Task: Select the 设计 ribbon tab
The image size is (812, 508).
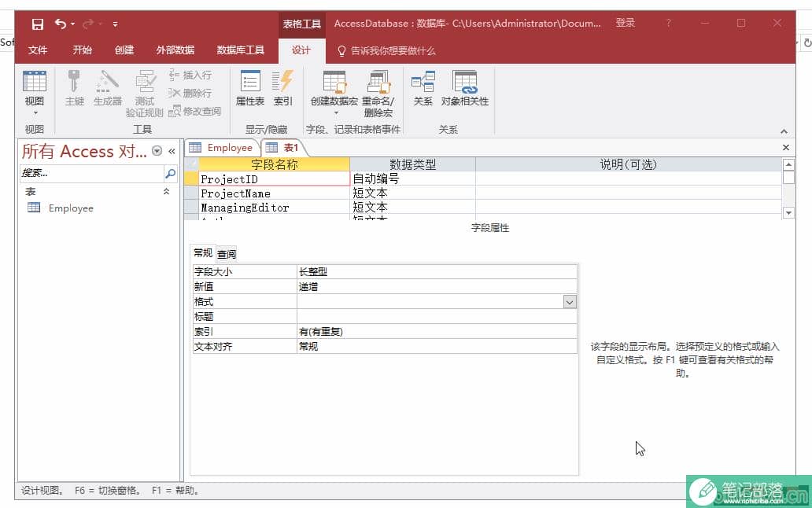Action: 301,50
